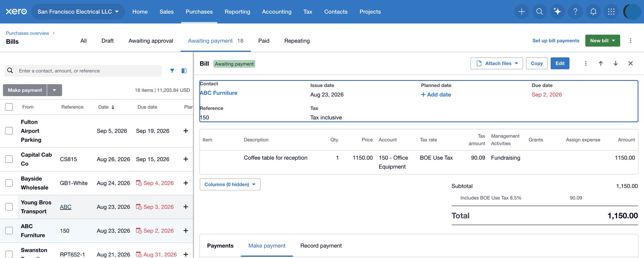Add planned date for ABC Furniture row
This screenshot has width=644, height=258.
(186, 231)
